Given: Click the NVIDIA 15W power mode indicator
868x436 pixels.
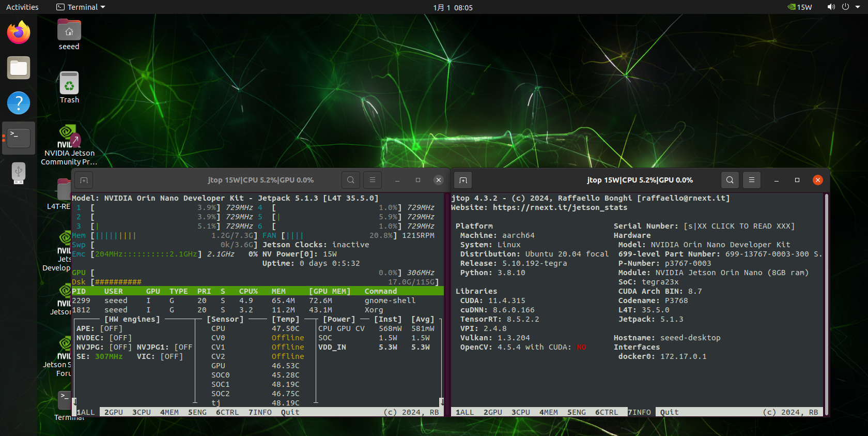Looking at the screenshot, I should point(799,7).
